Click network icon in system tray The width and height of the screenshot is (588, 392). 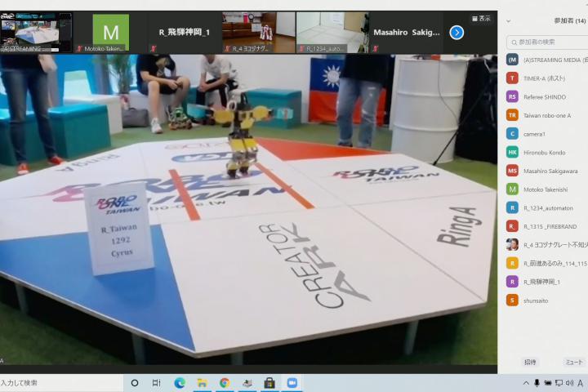click(x=559, y=383)
